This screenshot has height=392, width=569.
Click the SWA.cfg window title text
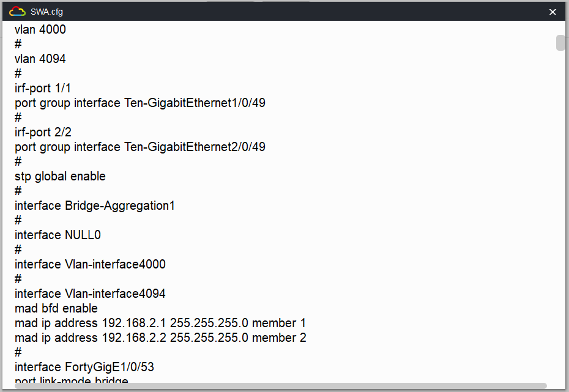click(46, 12)
